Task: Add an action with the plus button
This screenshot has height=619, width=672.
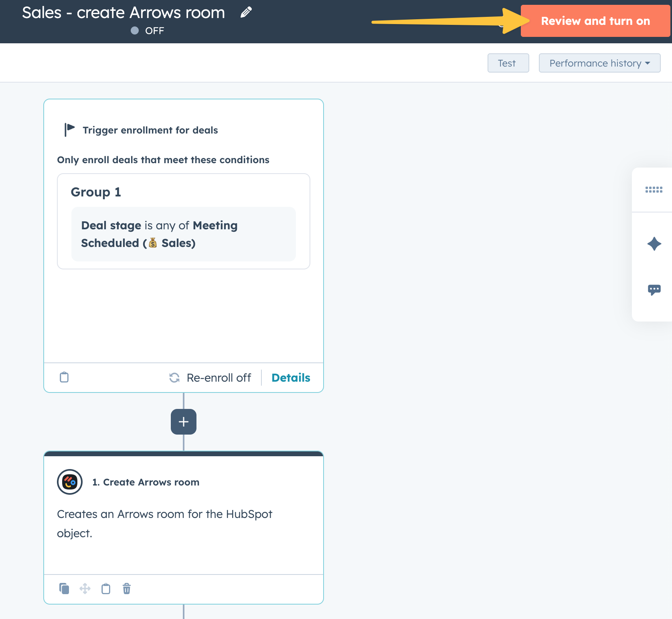Action: pyautogui.click(x=184, y=422)
